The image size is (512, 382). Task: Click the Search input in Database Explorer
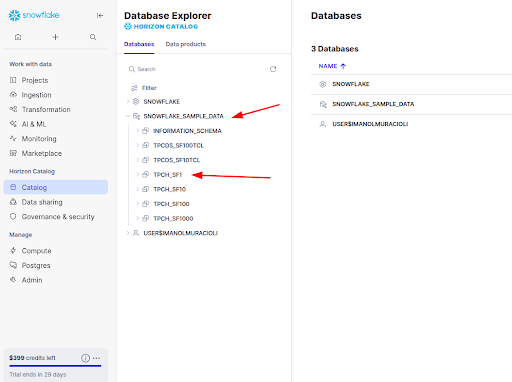(197, 69)
